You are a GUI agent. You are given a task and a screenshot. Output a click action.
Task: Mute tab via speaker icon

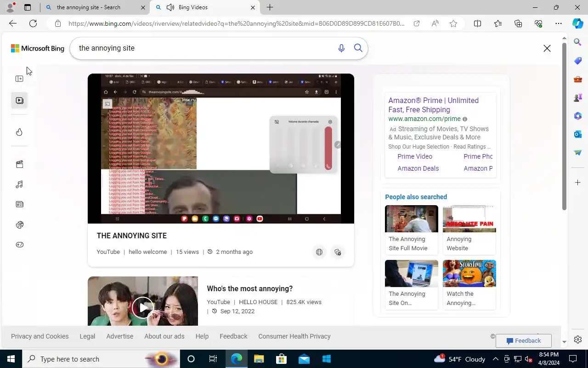point(170,7)
